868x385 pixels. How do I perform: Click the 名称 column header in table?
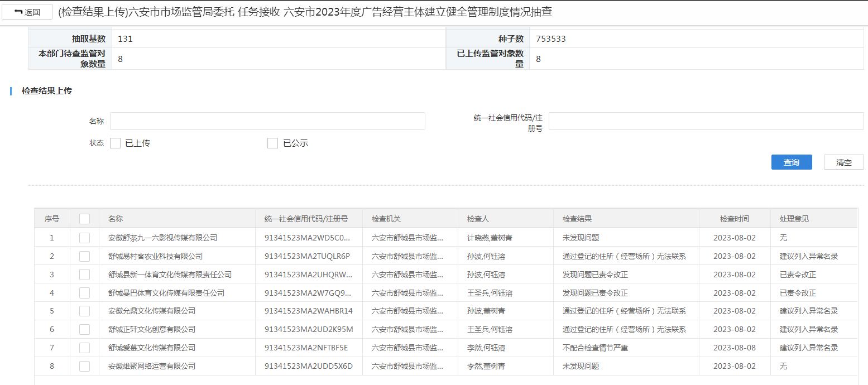point(116,219)
